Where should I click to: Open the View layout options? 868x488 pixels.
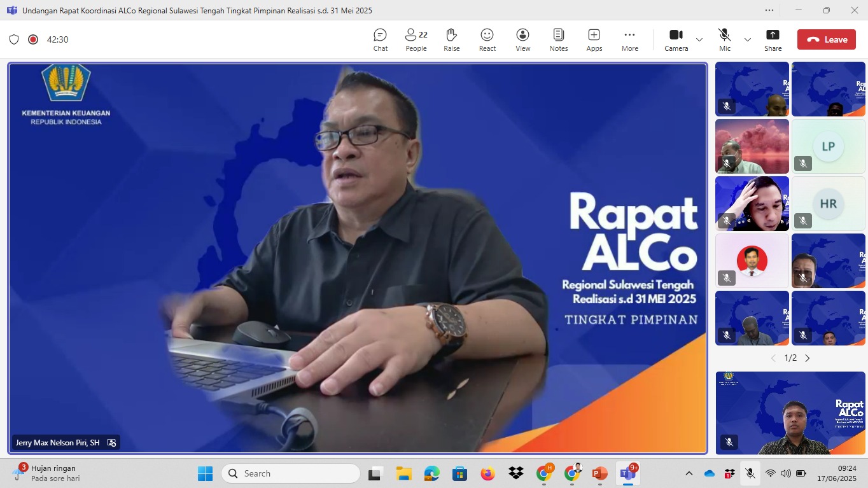[522, 39]
